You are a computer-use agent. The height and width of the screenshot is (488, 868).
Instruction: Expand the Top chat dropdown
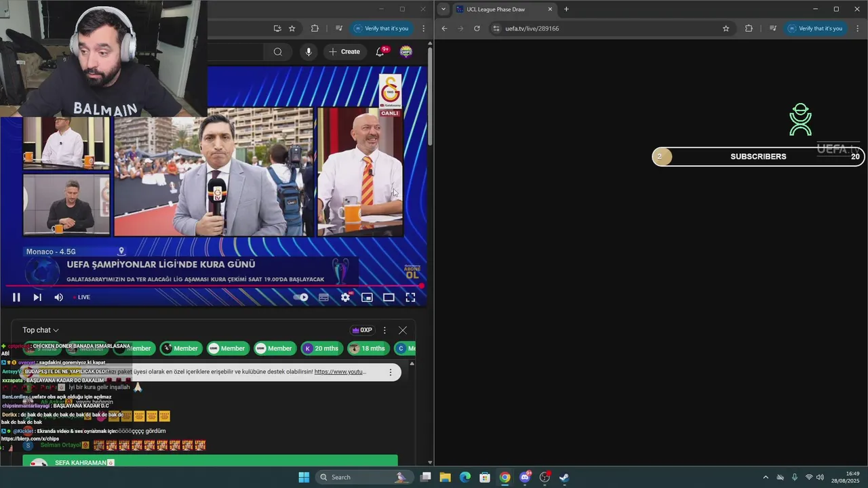pyautogui.click(x=41, y=330)
